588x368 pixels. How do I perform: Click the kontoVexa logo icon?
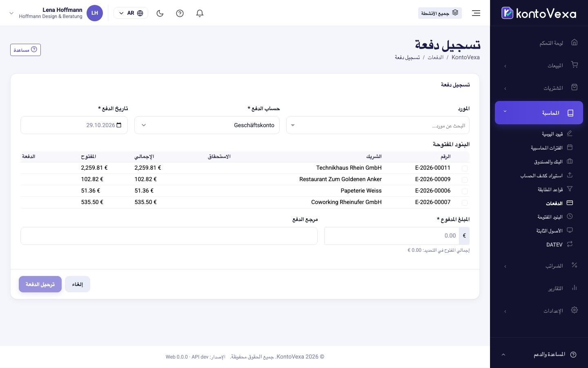(x=507, y=13)
